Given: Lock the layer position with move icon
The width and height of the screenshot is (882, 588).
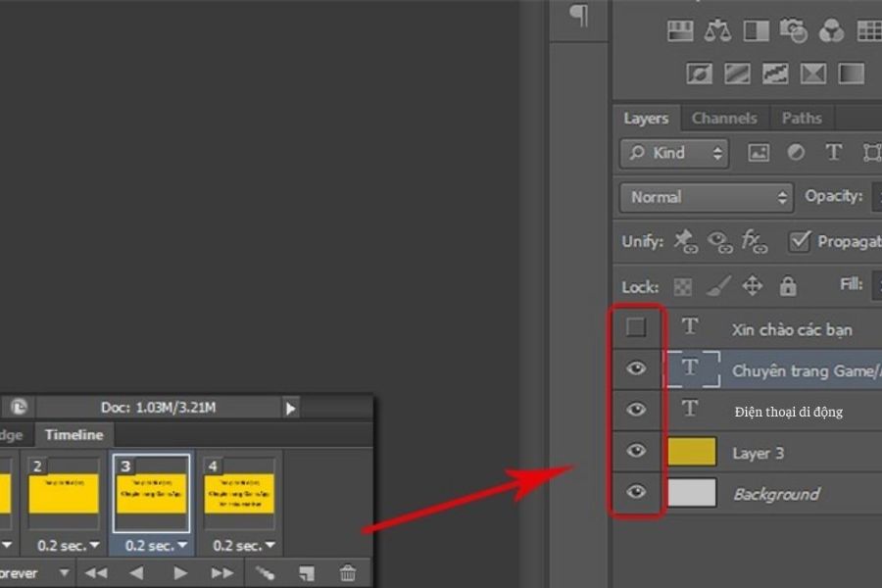Looking at the screenshot, I should (x=752, y=286).
